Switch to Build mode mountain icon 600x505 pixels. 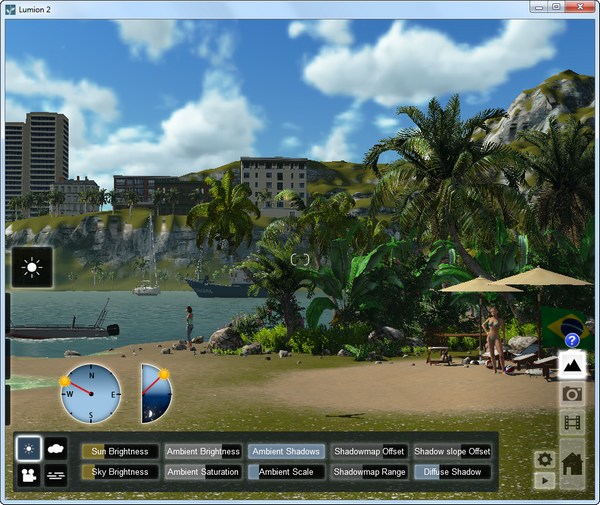[x=572, y=366]
